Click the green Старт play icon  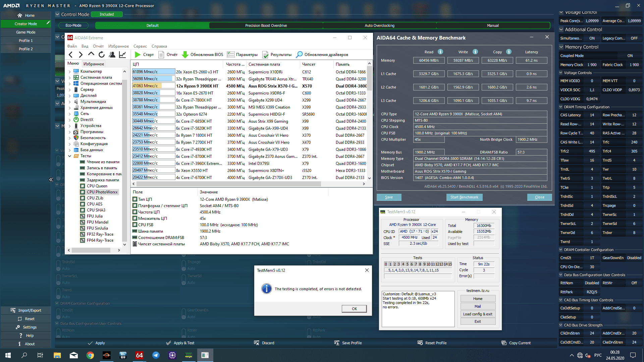pyautogui.click(x=138, y=55)
